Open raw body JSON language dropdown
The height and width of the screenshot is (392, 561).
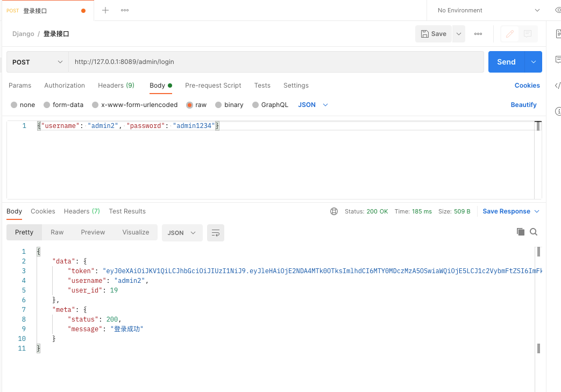(313, 105)
